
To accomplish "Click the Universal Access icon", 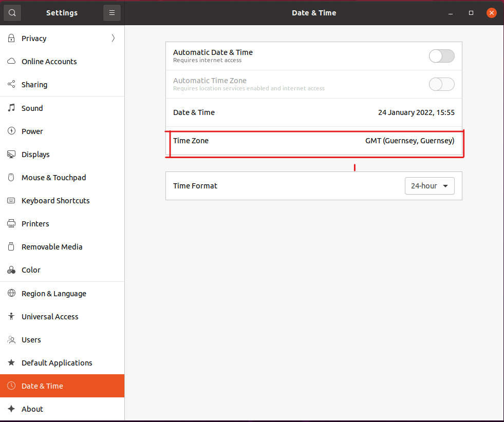I will (11, 317).
